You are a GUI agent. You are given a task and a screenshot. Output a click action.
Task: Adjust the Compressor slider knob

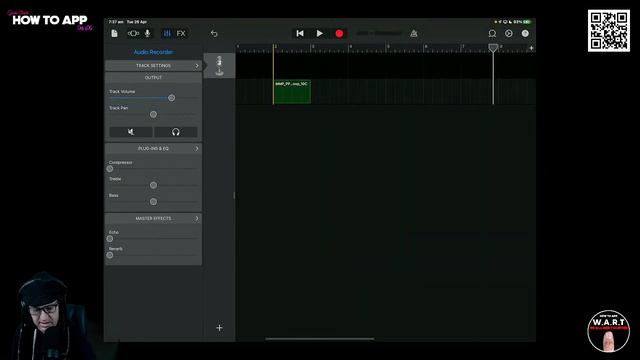pos(110,169)
